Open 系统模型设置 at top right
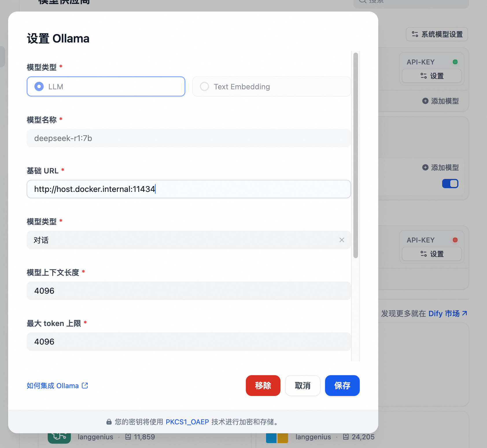 tap(437, 34)
